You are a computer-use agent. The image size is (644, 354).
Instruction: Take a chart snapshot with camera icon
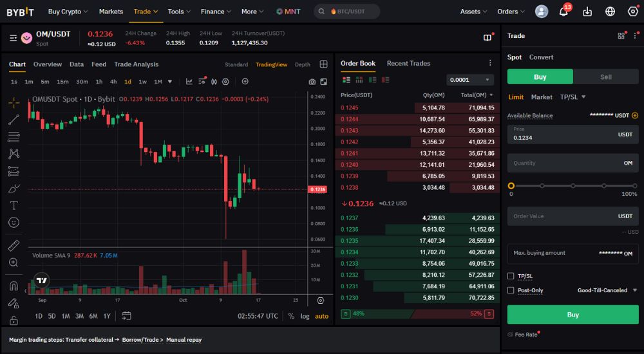coord(312,82)
